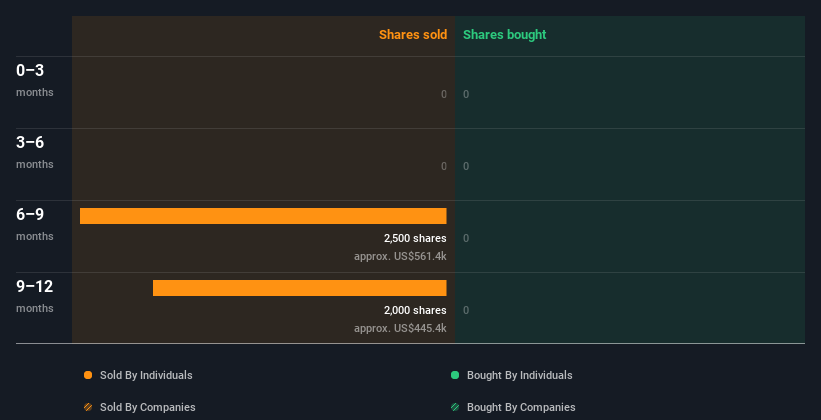The image size is (821, 420).
Task: Click the 9–12 months row label
Action: [x=35, y=296]
